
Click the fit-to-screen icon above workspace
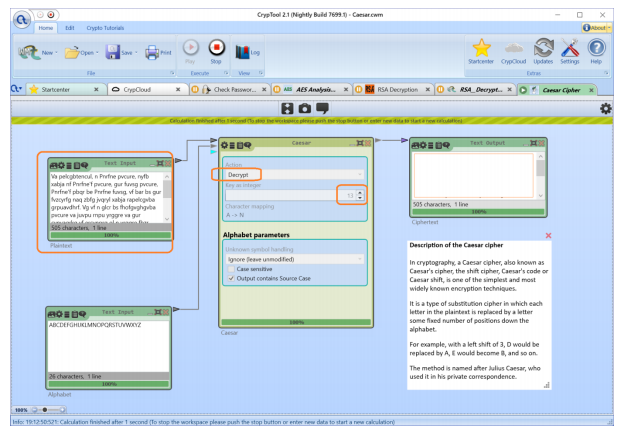[287, 108]
